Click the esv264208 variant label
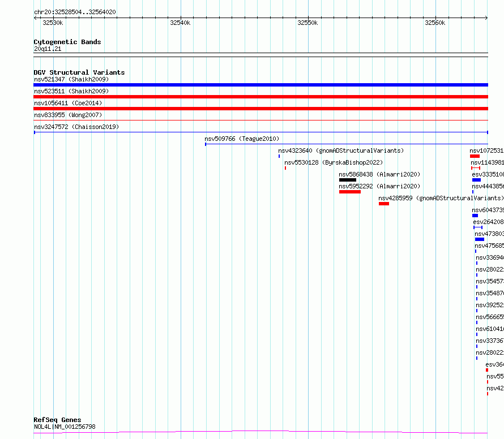 (489, 222)
